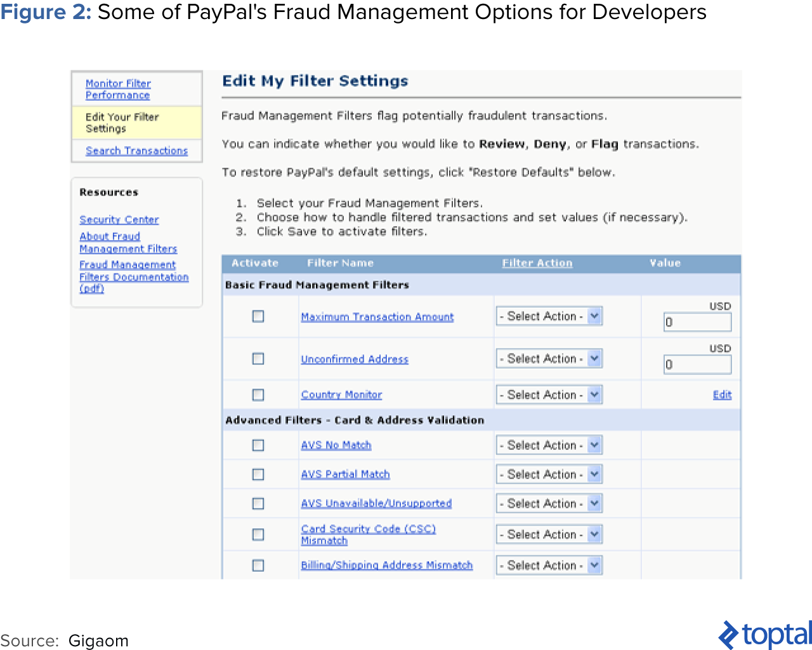The image size is (812, 650).
Task: Open Fraud Management Filters Documentation pdf link
Action: (134, 276)
